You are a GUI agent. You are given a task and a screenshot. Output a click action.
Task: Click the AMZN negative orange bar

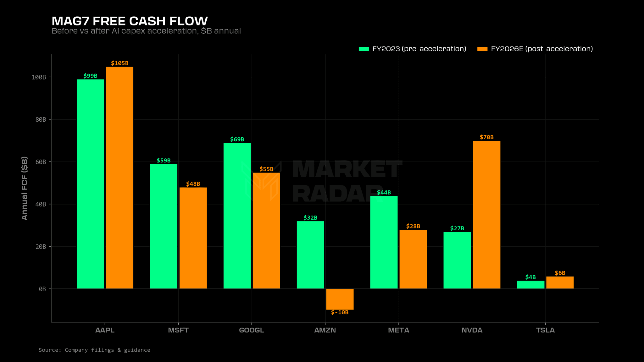340,299
